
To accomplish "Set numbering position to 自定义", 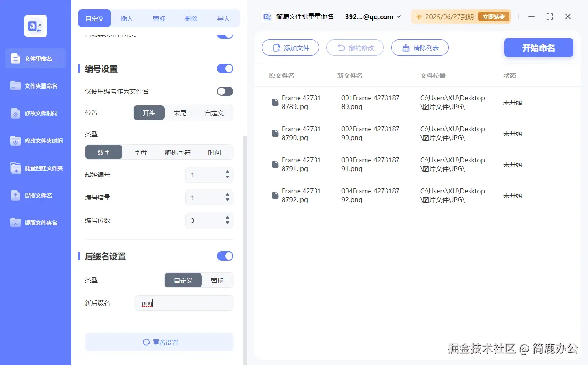I will point(214,113).
